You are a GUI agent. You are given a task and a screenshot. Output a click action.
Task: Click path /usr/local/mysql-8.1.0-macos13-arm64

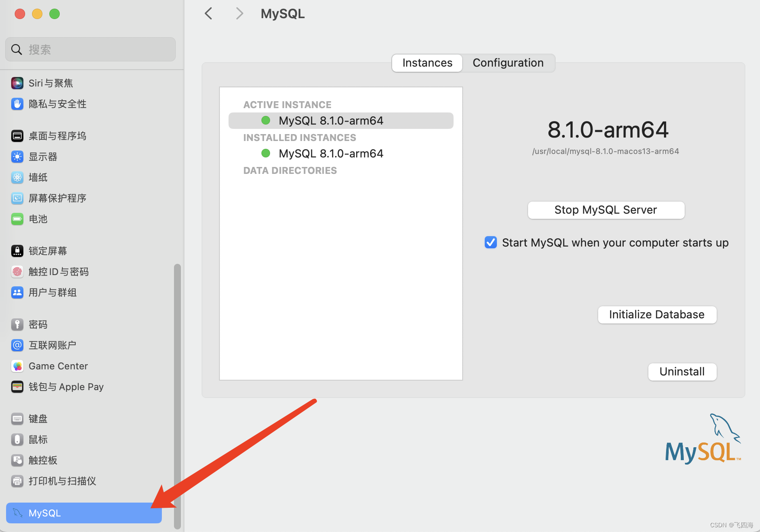[605, 151]
